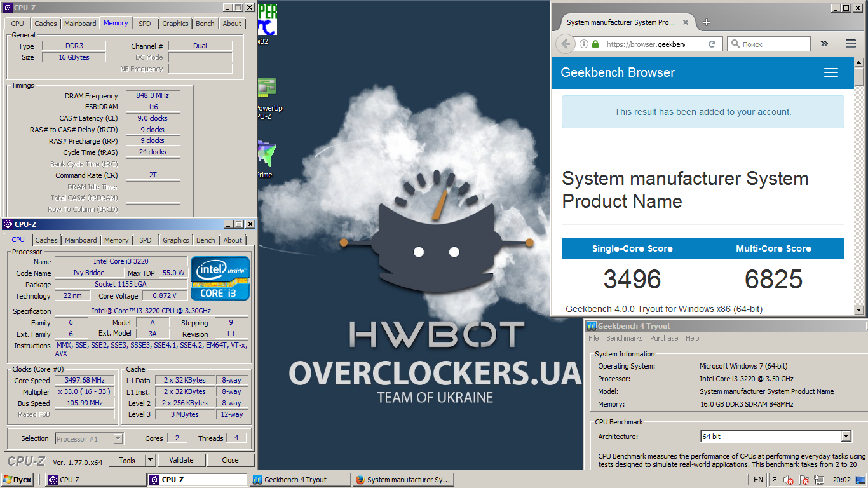The image size is (868, 488).
Task: Expand the Firefox toolbar overflow » chevron
Action: (824, 44)
